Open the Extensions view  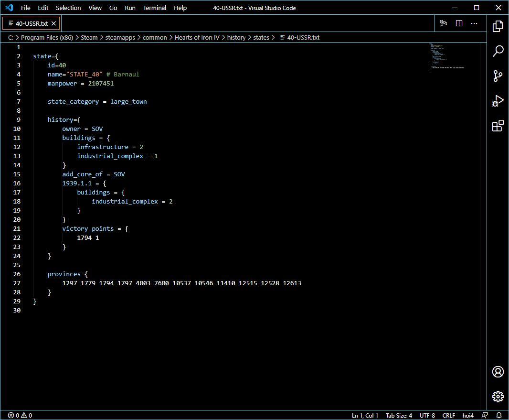498,126
